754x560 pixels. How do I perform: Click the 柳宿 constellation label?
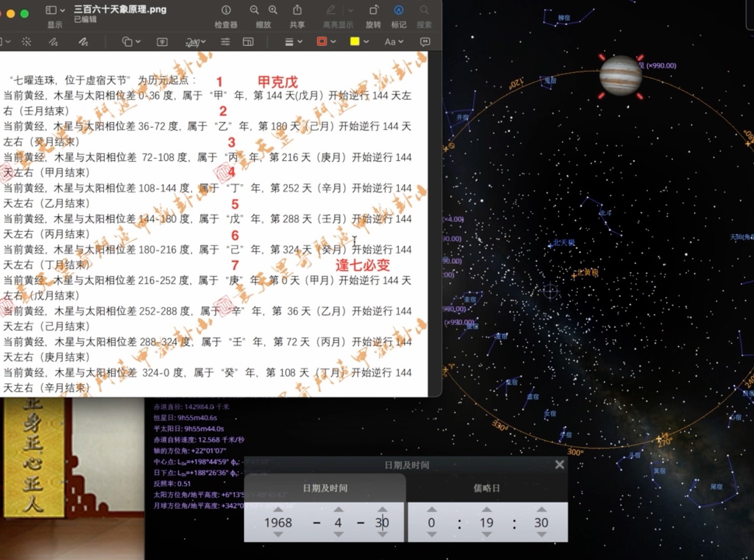tap(564, 18)
